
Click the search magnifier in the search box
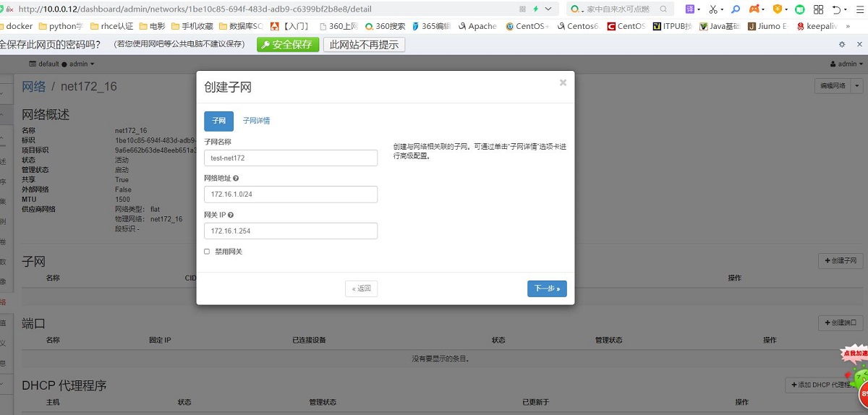click(663, 9)
